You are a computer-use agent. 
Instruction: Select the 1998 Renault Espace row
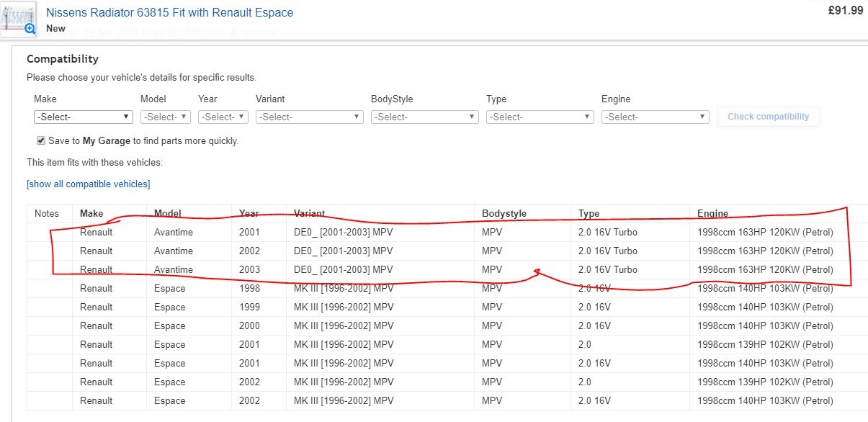coord(432,288)
